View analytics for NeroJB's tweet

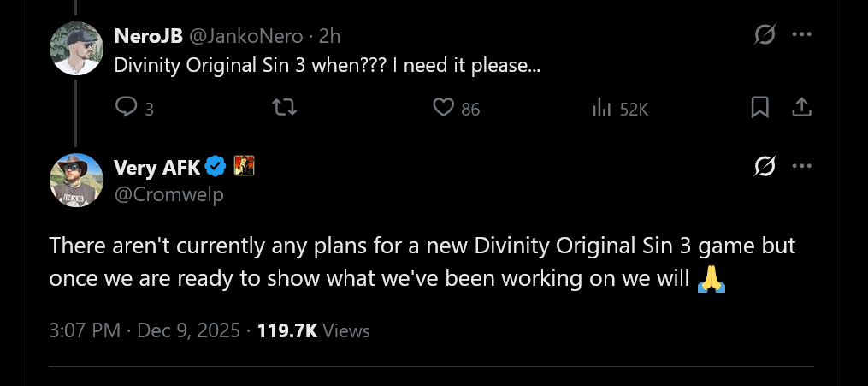(602, 108)
